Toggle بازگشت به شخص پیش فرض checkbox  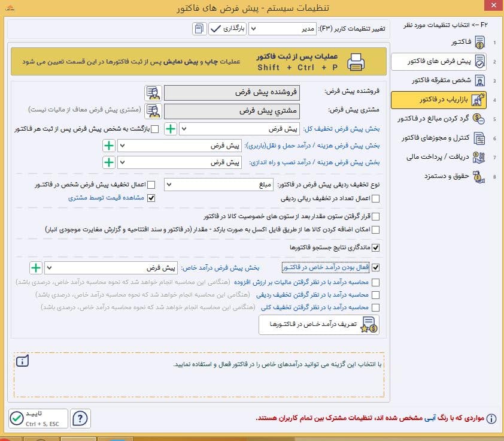point(154,129)
